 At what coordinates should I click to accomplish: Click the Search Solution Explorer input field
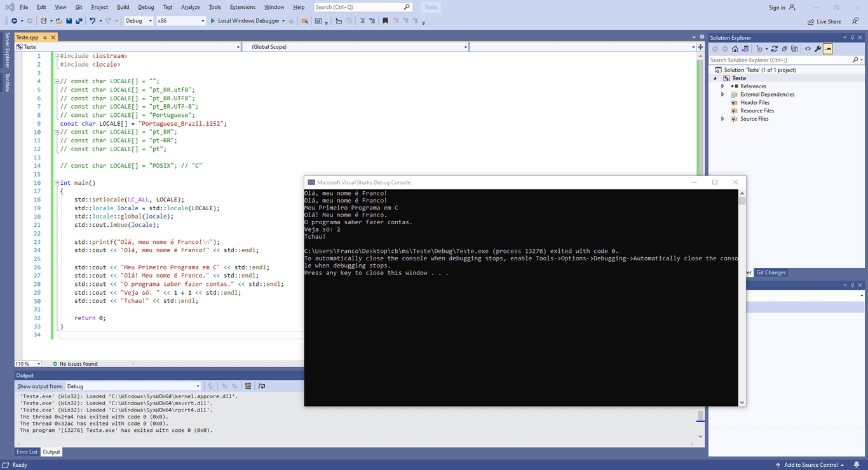(x=775, y=59)
